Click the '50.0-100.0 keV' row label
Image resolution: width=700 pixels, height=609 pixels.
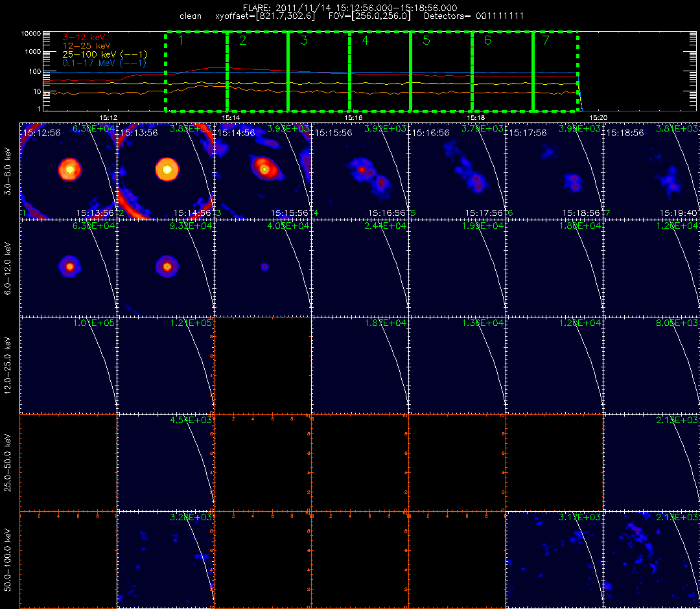coord(8,560)
